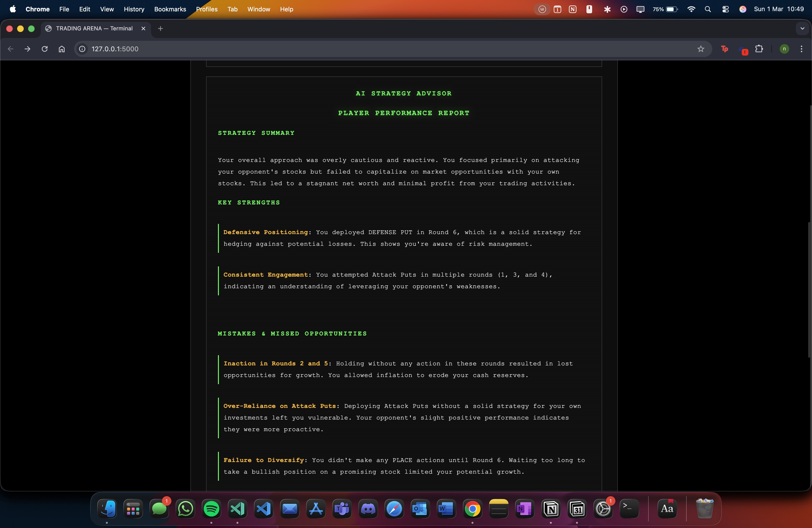Click the page vertical scrollbar

(x=810, y=290)
